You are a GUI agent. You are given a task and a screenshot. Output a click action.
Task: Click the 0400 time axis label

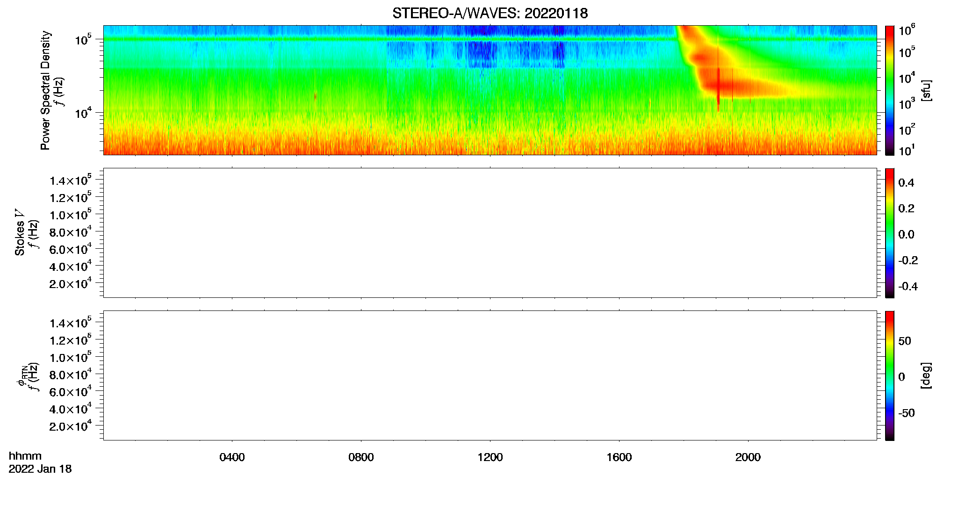pos(232,457)
